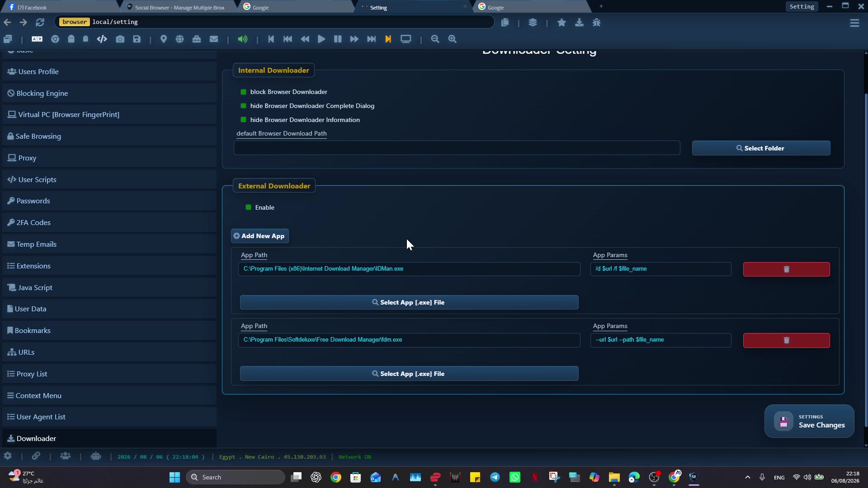Click the globe icon in the toolbar
This screenshot has width=868, height=488.
180,39
